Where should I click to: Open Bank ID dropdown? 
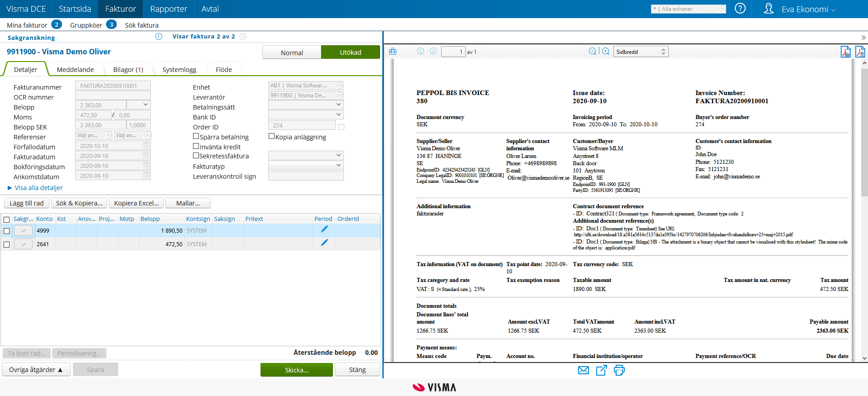point(306,115)
